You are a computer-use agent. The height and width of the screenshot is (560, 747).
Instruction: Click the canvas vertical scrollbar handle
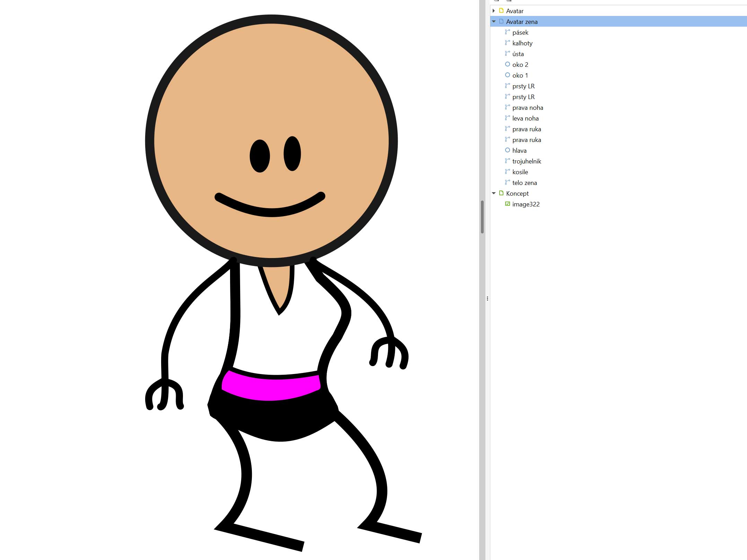point(482,217)
